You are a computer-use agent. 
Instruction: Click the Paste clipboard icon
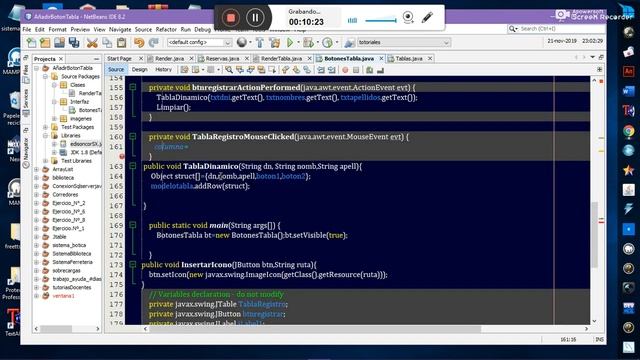[x=121, y=42]
